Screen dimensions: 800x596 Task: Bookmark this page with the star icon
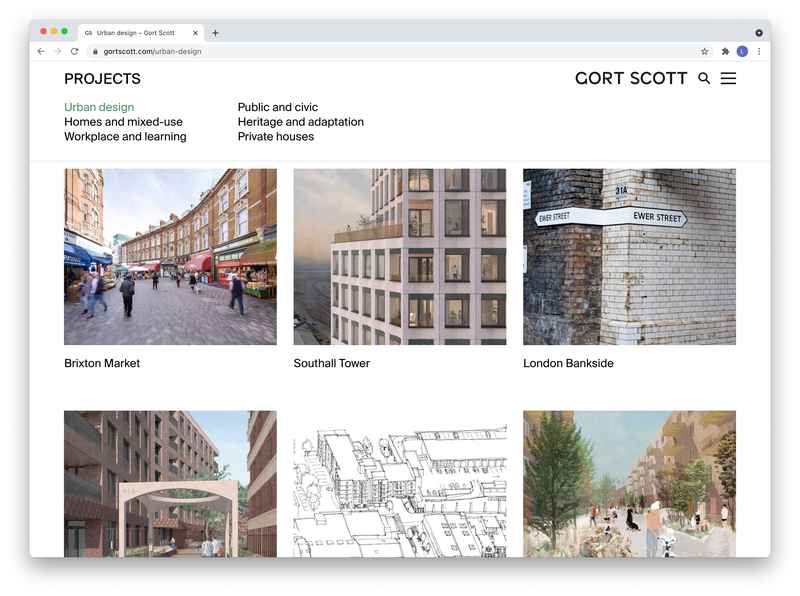click(x=705, y=52)
